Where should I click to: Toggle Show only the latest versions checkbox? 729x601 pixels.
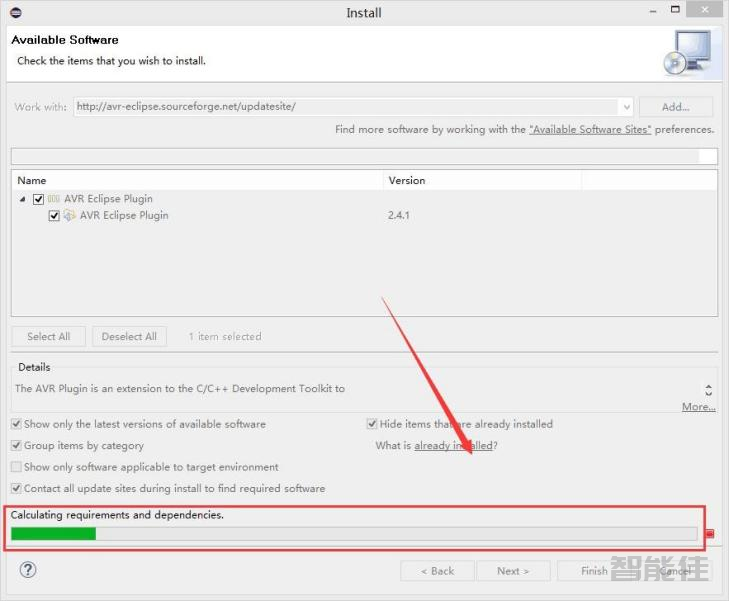click(16, 424)
